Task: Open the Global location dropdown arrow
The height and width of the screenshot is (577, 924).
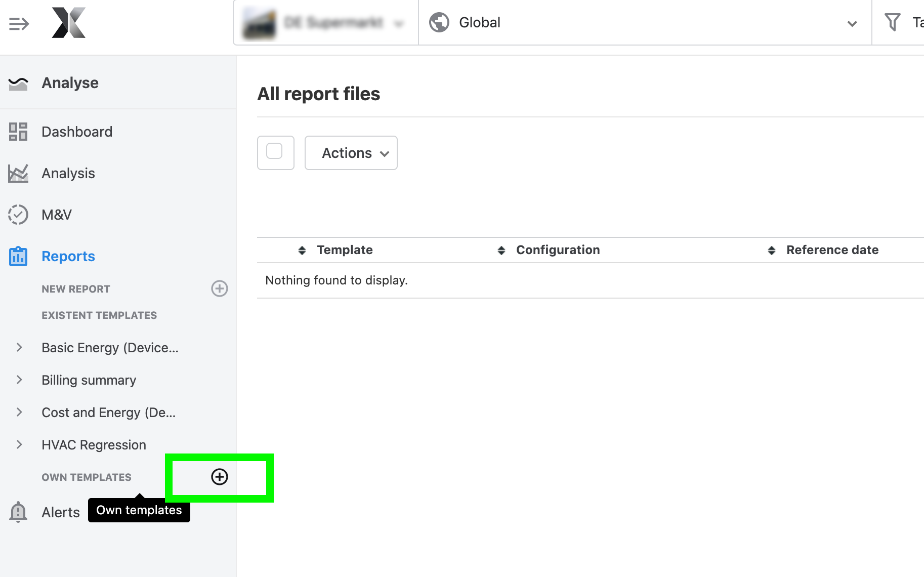Action: coord(852,23)
